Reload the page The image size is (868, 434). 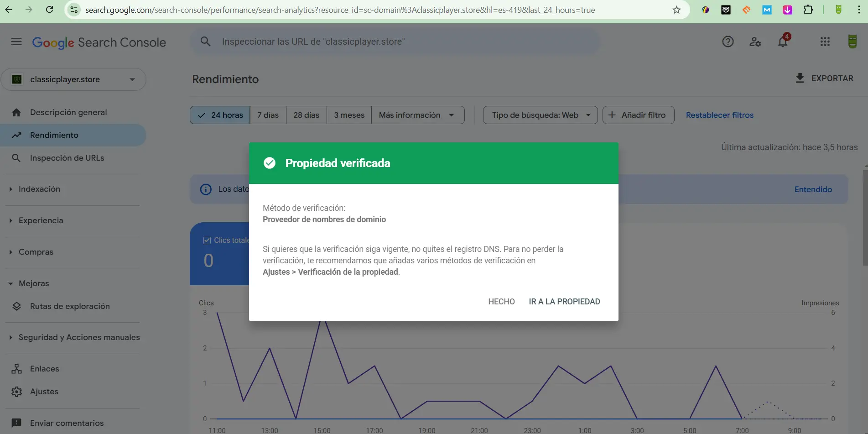[49, 10]
